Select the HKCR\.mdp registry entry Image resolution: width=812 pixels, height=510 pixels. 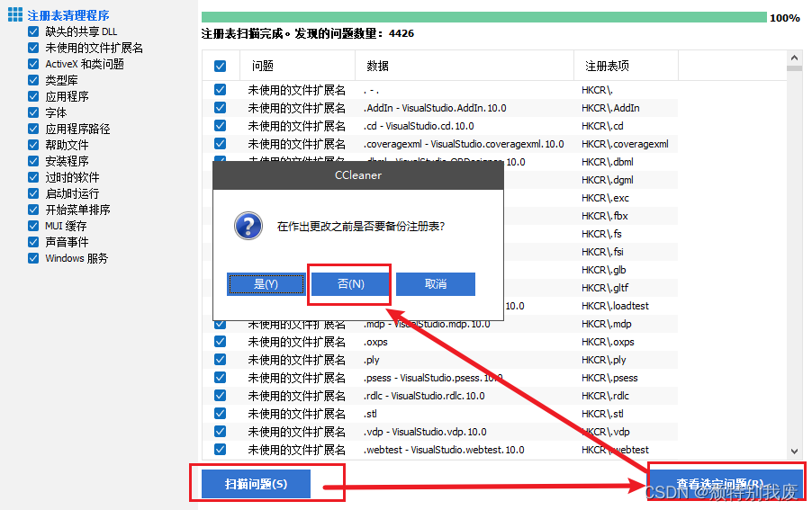point(607,325)
